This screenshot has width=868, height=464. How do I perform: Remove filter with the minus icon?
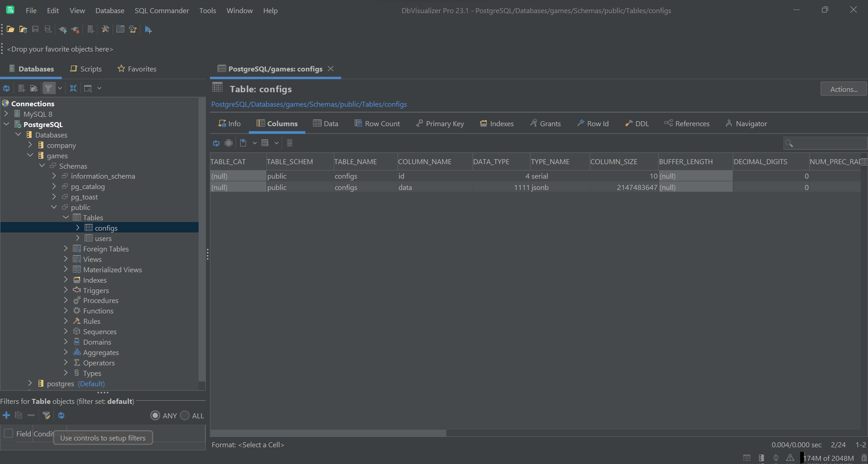pyautogui.click(x=31, y=415)
